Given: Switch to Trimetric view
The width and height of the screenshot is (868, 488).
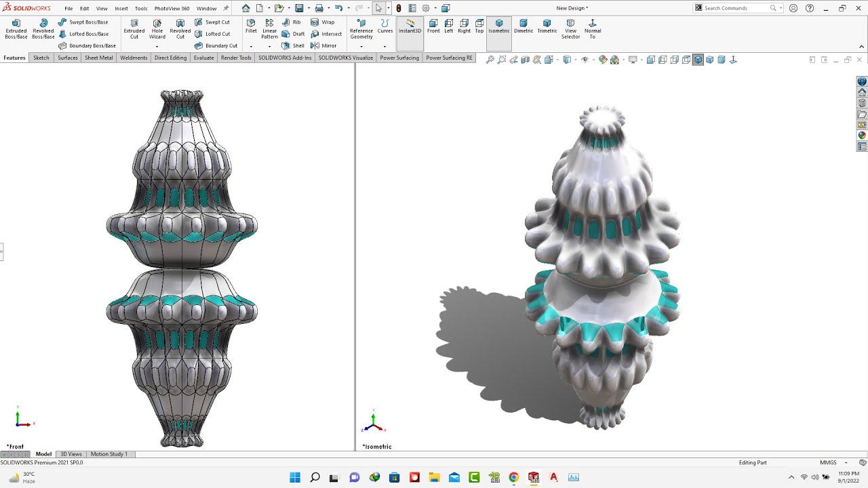Looking at the screenshot, I should (547, 26).
